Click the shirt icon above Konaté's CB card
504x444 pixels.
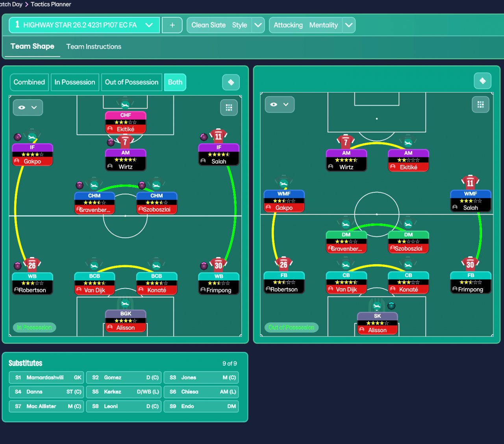408,265
